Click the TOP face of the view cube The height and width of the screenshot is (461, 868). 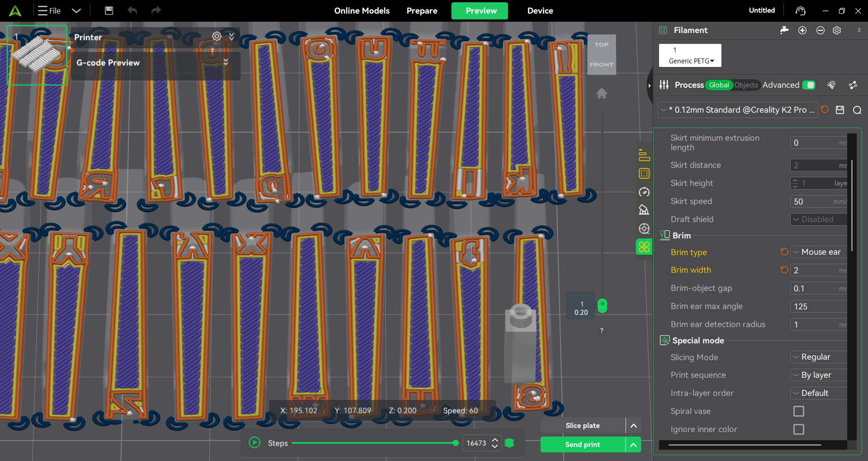click(x=602, y=44)
